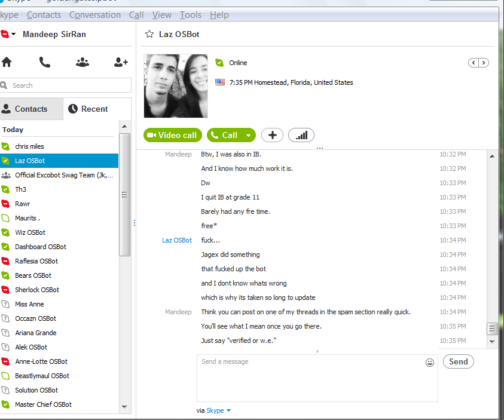The width and height of the screenshot is (504, 420).
Task: Click Laz OSBot's online status icon in header
Action: pyautogui.click(x=219, y=63)
